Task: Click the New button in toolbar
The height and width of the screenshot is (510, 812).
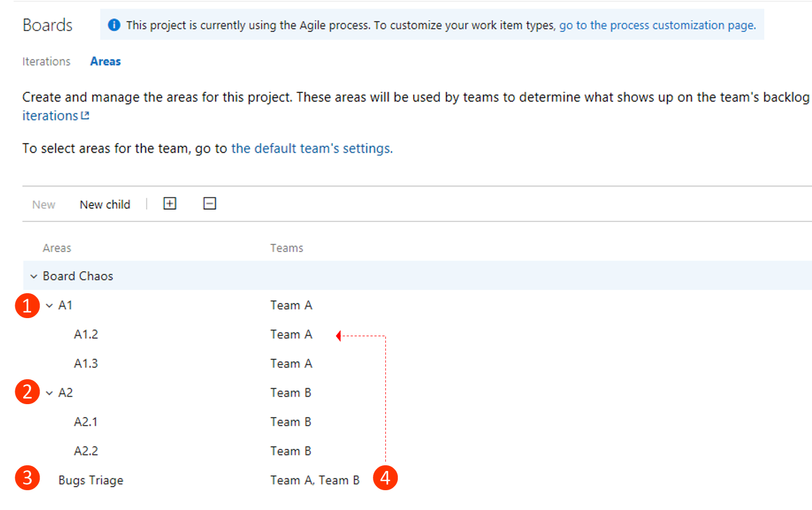Action: click(44, 204)
